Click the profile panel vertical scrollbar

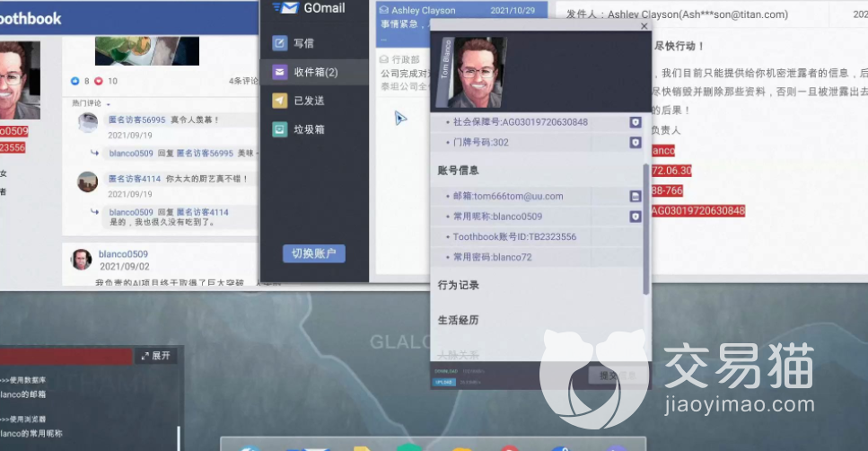(x=646, y=229)
